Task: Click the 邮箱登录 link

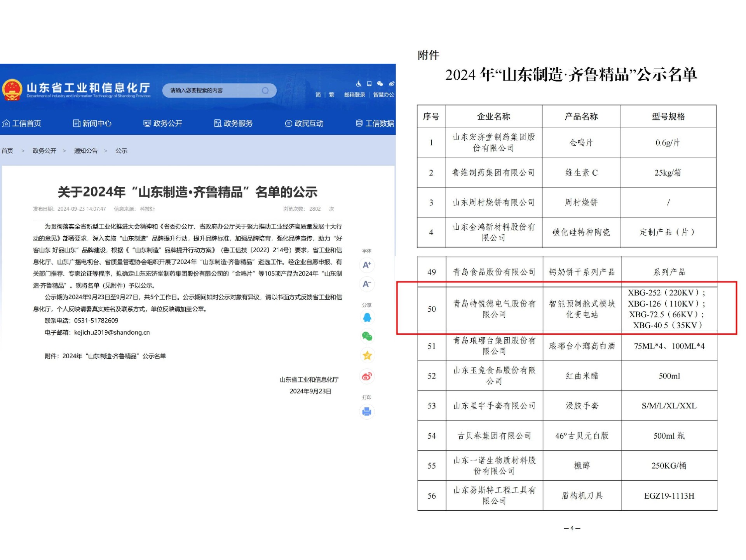Action: (354, 95)
